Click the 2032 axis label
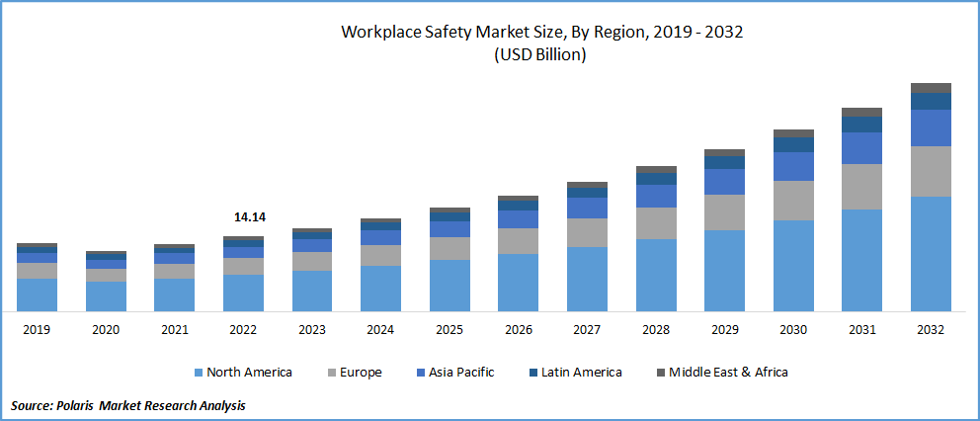This screenshot has width=980, height=421. click(931, 330)
